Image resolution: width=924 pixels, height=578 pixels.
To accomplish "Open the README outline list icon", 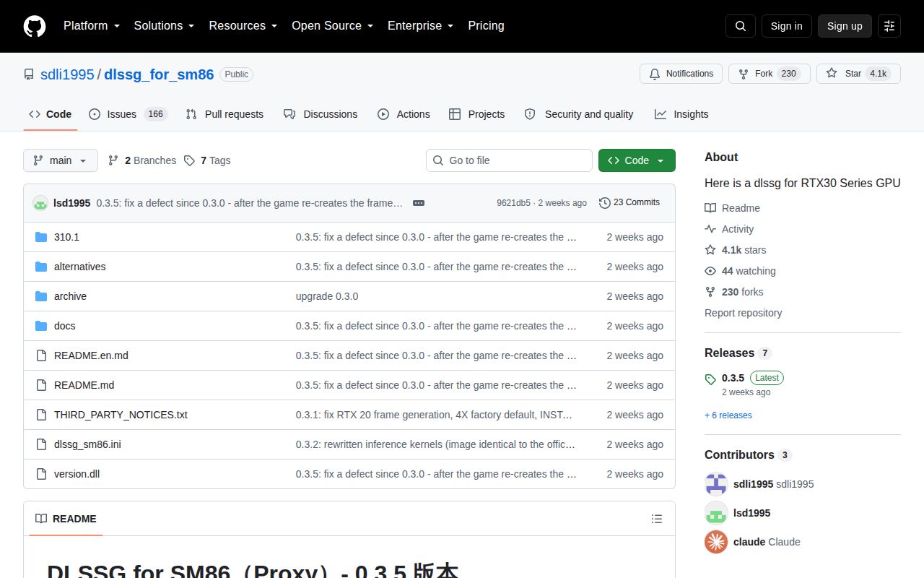I will coord(657,519).
